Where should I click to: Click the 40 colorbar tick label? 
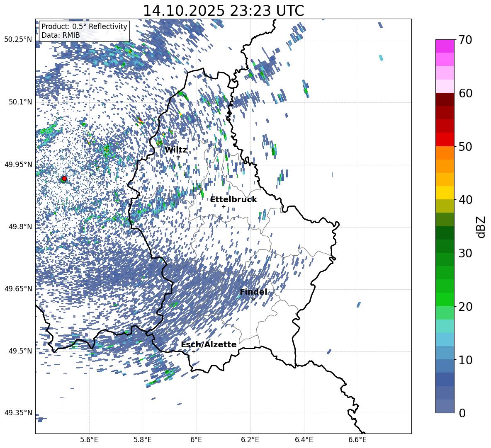[465, 200]
